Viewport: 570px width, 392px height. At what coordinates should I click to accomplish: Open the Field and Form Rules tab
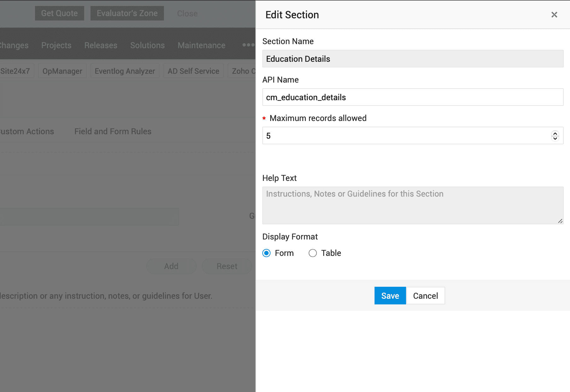[x=113, y=131]
